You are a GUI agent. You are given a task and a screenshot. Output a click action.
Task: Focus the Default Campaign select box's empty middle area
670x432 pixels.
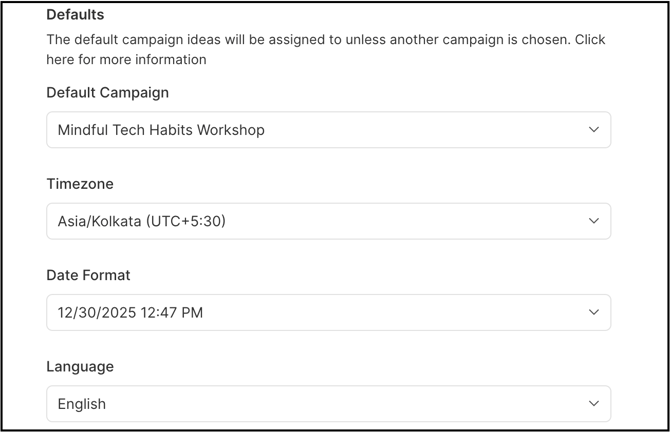pos(420,130)
